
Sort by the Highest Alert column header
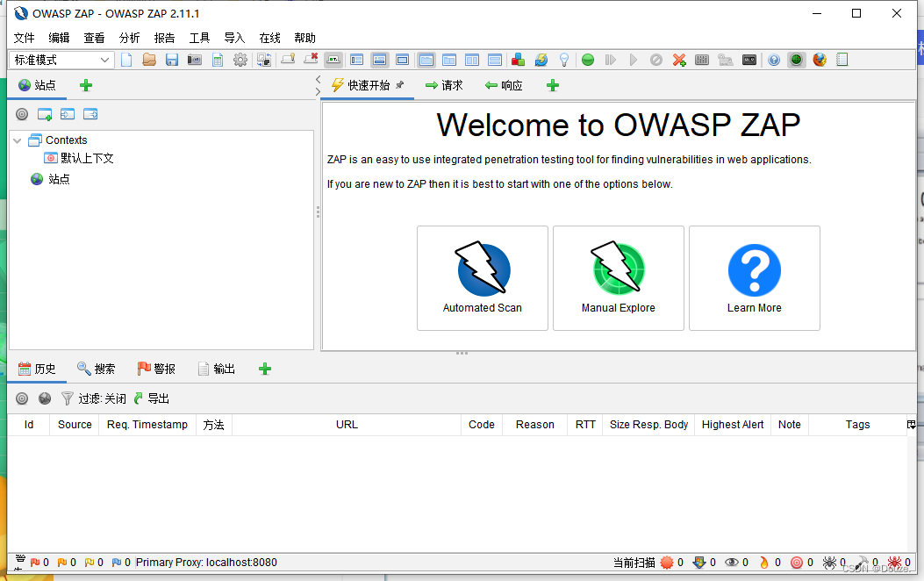tap(733, 424)
